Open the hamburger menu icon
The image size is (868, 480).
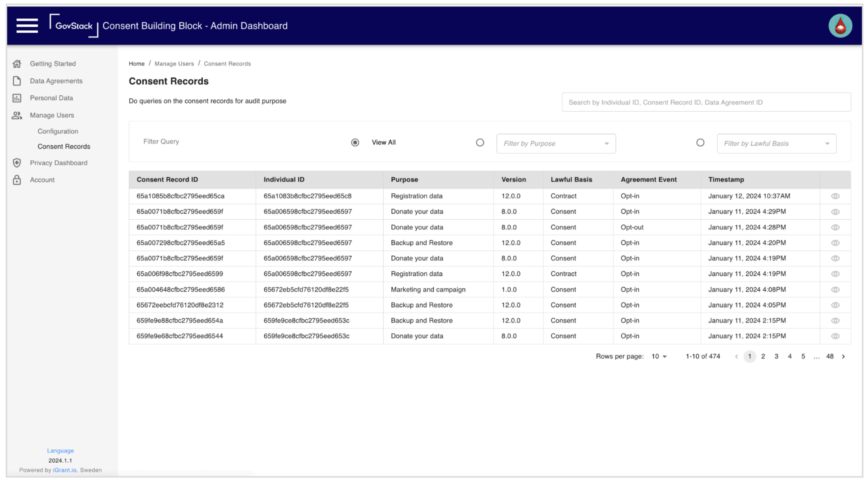[x=27, y=26]
